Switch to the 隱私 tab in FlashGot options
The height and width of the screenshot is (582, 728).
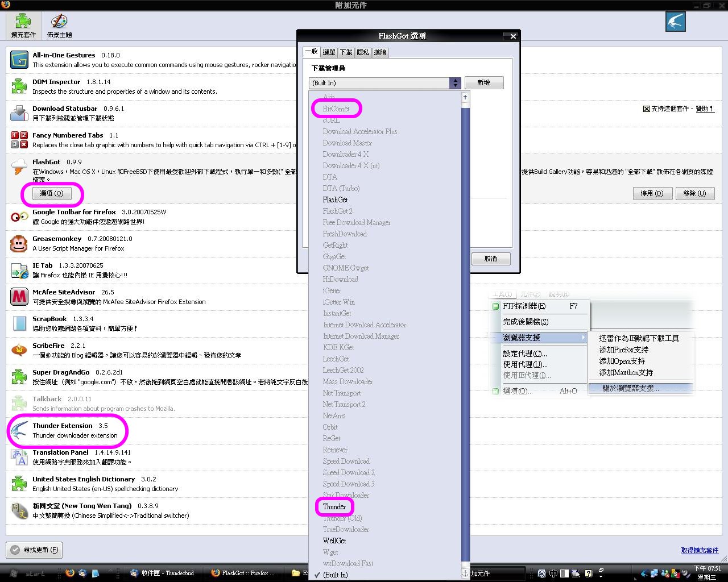pyautogui.click(x=363, y=52)
